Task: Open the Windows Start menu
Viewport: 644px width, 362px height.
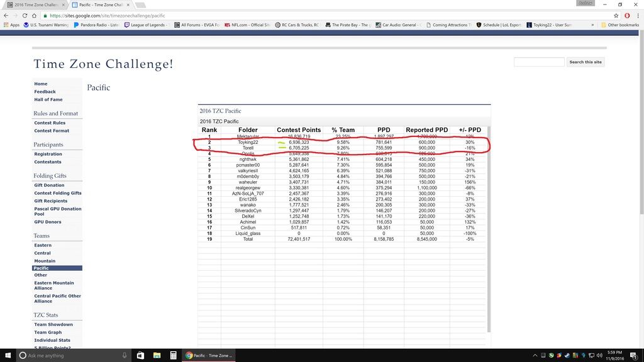Action: [x=7, y=355]
